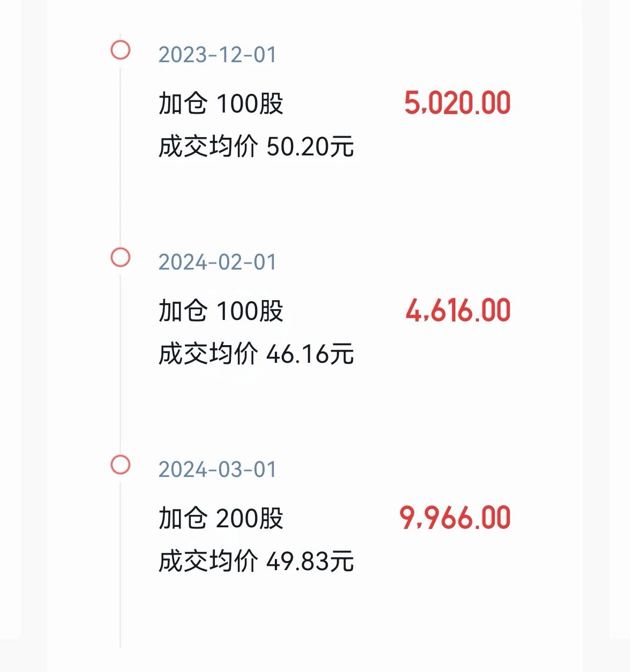Click the 2024-02-01 timeline circle marker
Screen dimensions: 630x672
[121, 257]
